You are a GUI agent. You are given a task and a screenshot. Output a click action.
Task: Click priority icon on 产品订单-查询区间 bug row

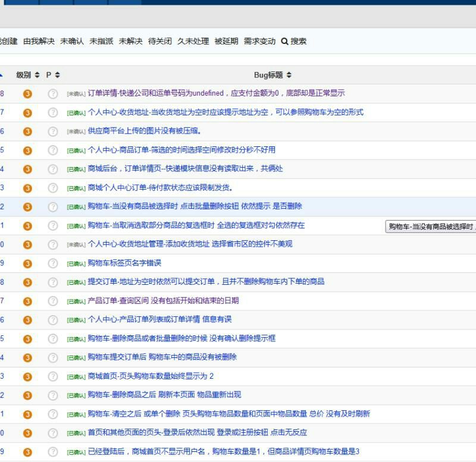click(x=53, y=301)
